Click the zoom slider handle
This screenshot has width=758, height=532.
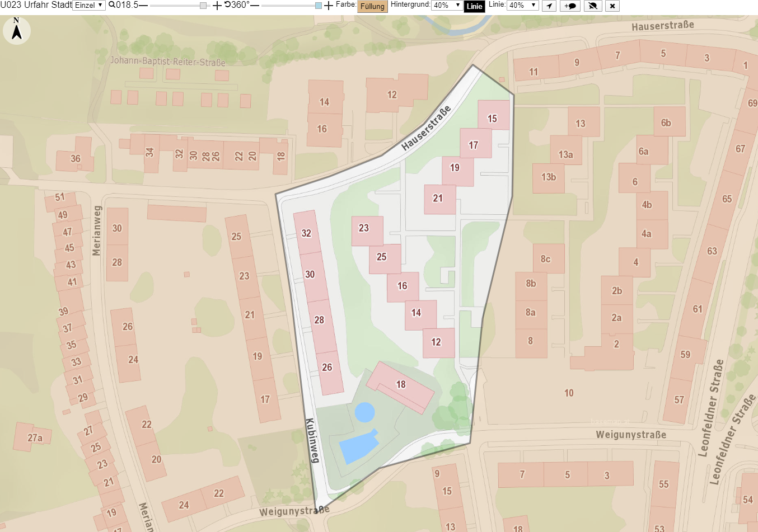(x=203, y=6)
